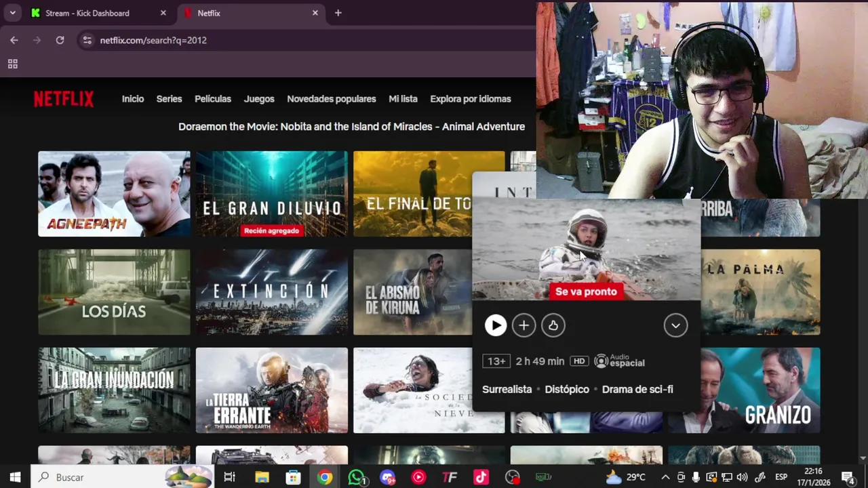Click ESP language indicator
868x488 pixels.
[x=781, y=477]
